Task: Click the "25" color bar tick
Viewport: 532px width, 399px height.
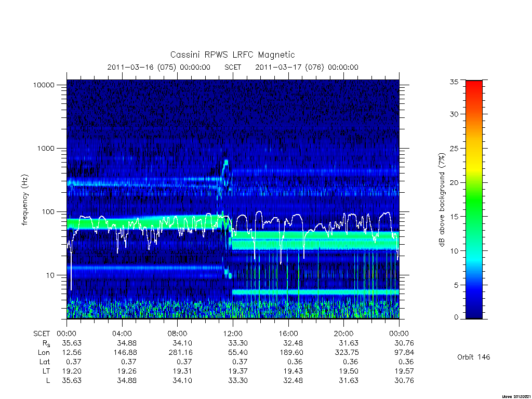Action: (454, 148)
